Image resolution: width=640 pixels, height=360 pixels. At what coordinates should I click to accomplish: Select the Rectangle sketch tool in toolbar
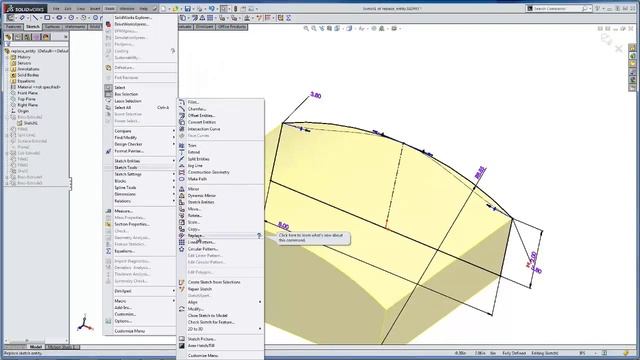pyautogui.click(x=47, y=18)
